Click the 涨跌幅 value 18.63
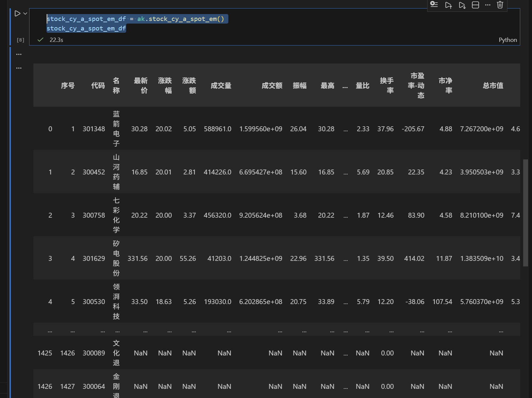The image size is (532, 398). tap(164, 302)
